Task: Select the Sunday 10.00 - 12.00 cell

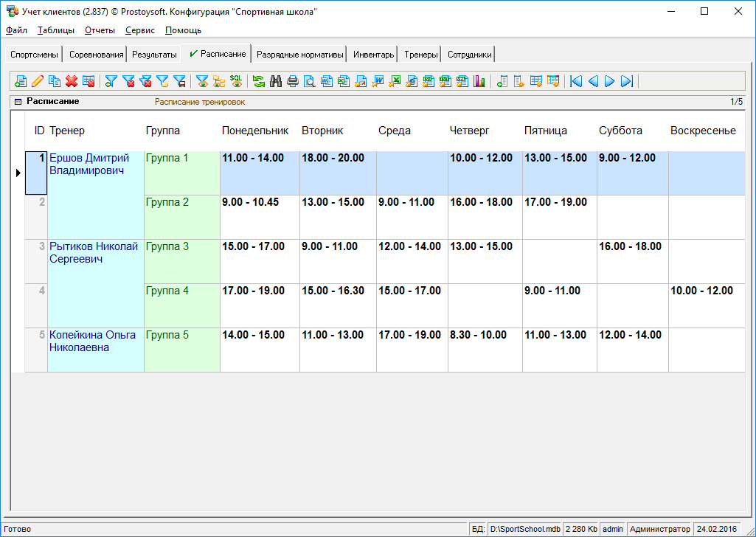Action: [x=701, y=291]
